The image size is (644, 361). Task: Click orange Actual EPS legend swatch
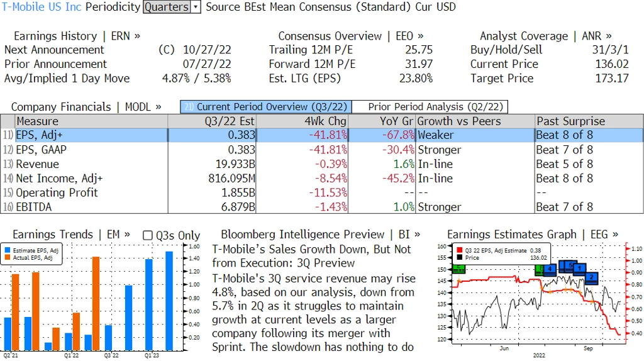(8, 257)
